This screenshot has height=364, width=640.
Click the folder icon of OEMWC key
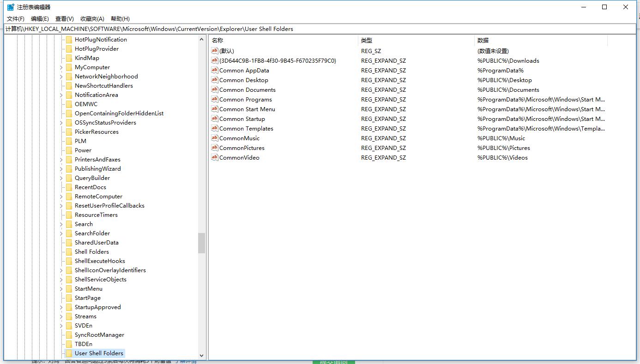coord(69,104)
